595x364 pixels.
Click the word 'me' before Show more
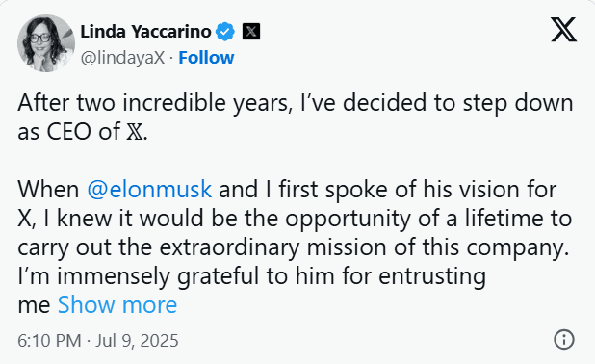click(34, 306)
